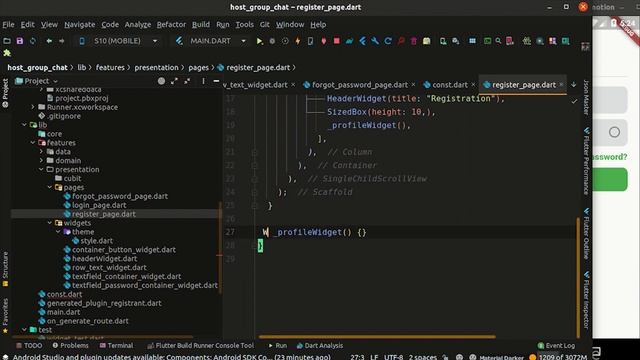Collapse the presentation folder
Image resolution: width=640 pixels, height=360 pixels.
41,169
